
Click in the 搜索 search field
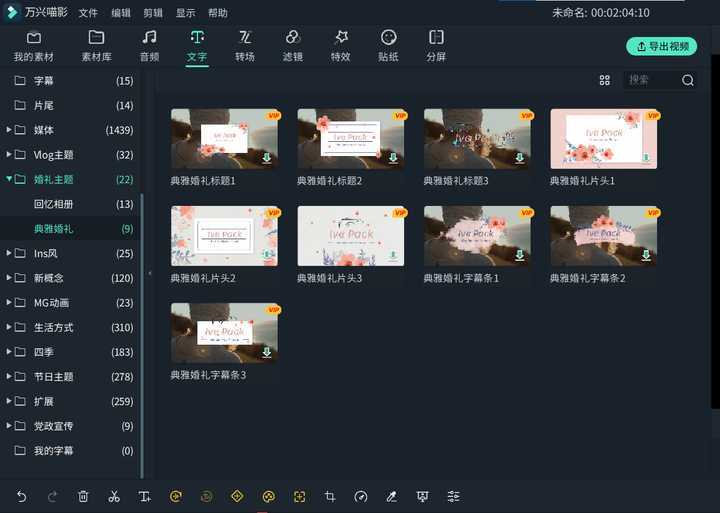(x=650, y=80)
